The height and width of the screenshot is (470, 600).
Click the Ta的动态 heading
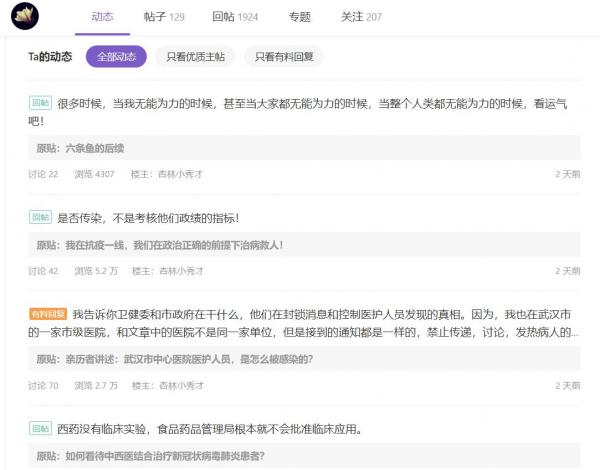coord(50,57)
